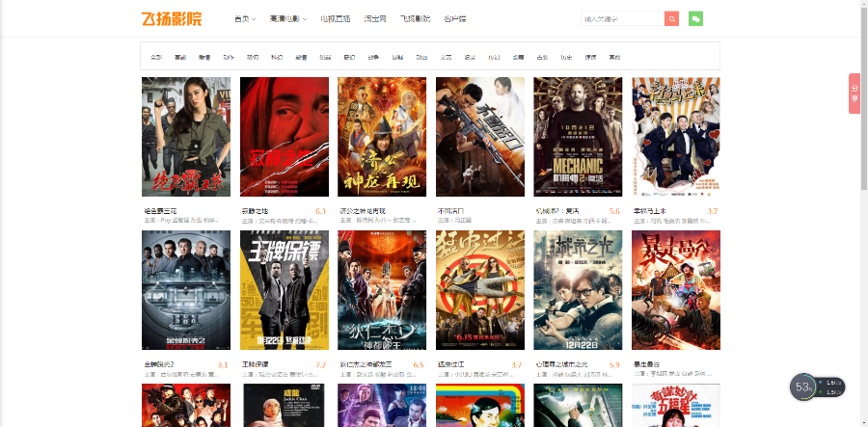Click the 5.6 rating for 机械师2

coord(614,211)
